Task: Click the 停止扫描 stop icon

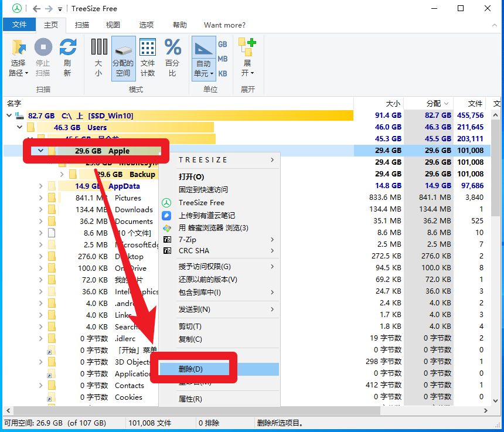Action: [43, 47]
